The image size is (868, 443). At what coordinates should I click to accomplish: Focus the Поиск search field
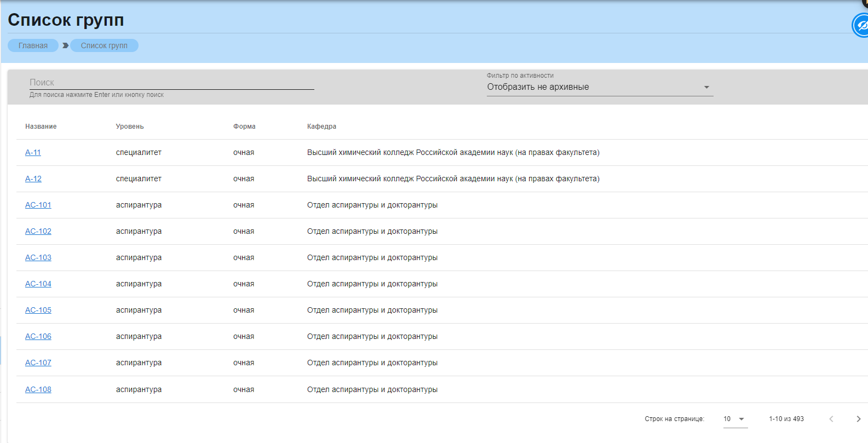[171, 83]
